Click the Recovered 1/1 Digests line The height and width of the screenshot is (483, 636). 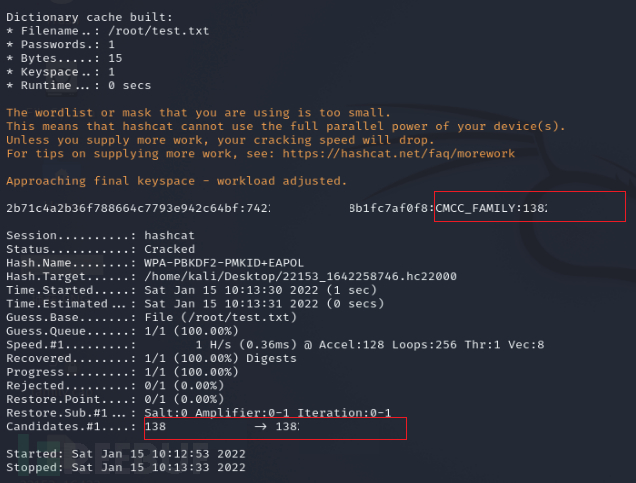point(151,358)
